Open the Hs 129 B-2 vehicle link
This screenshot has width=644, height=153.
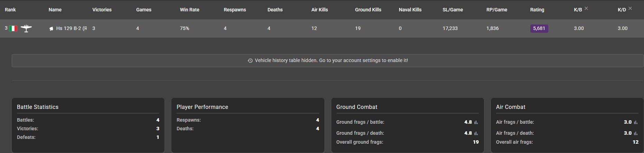(71, 28)
